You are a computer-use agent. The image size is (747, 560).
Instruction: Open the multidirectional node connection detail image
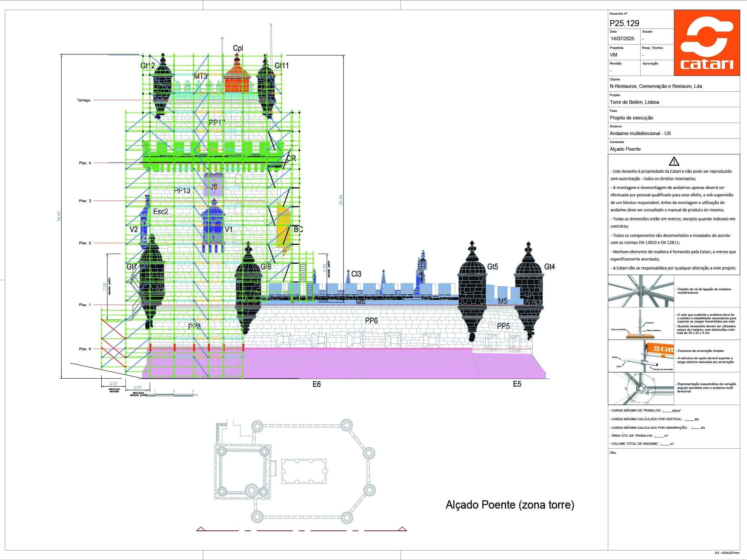click(x=641, y=291)
